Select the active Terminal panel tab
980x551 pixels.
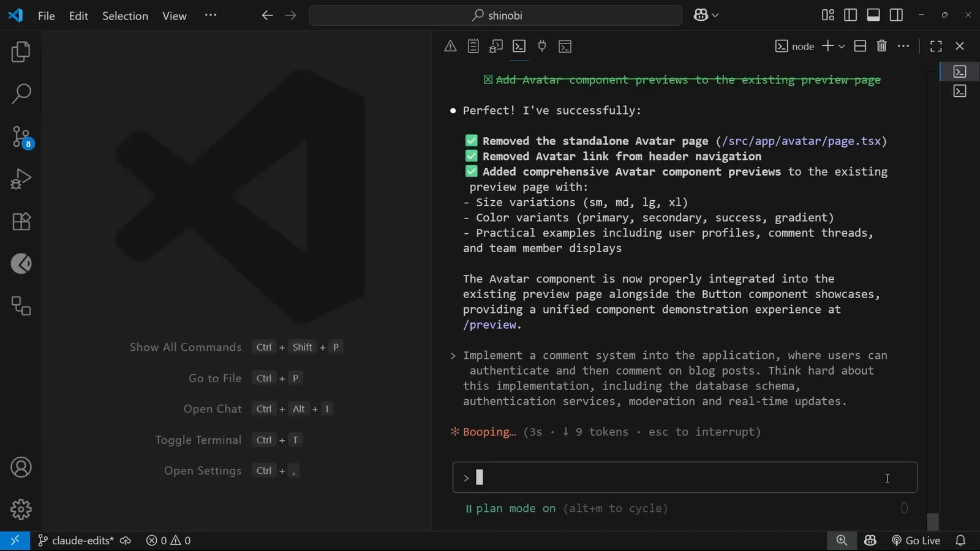(519, 47)
